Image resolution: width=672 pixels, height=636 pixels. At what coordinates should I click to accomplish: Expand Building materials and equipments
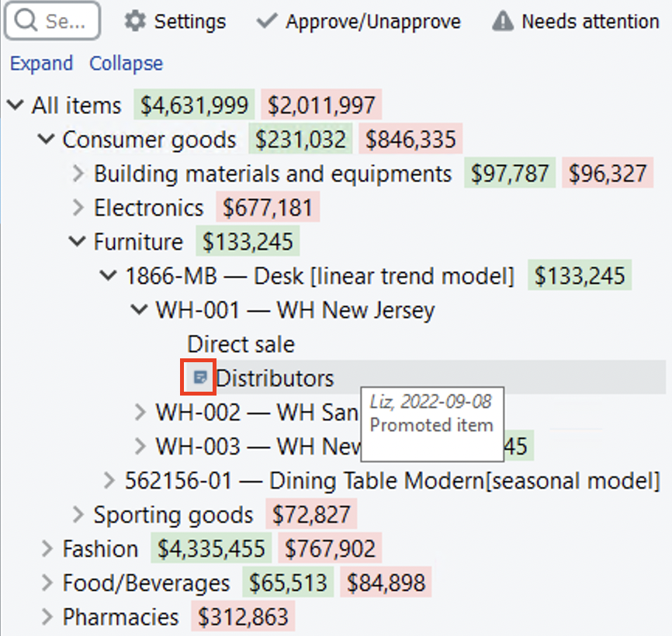[x=78, y=174]
